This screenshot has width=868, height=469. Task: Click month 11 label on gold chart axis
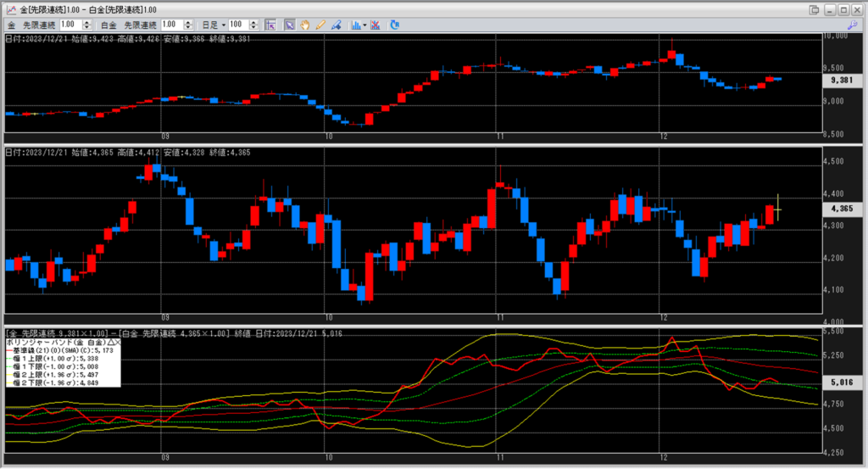500,137
